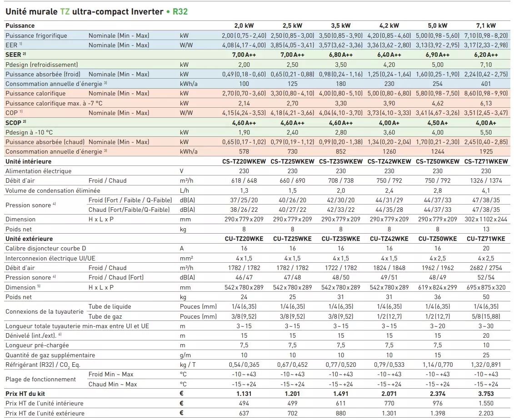Click the Puissance frigorifique row label
This screenshot has height=420, width=514.
coord(36,35)
